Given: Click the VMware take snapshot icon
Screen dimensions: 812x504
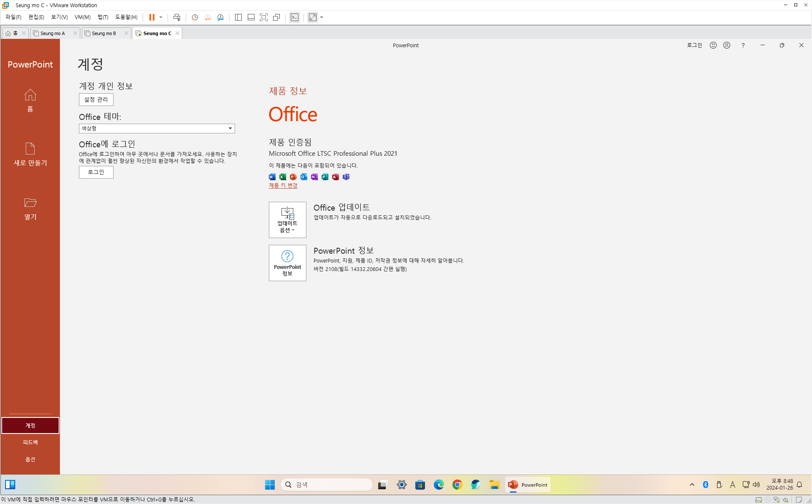Looking at the screenshot, I should tap(195, 17).
